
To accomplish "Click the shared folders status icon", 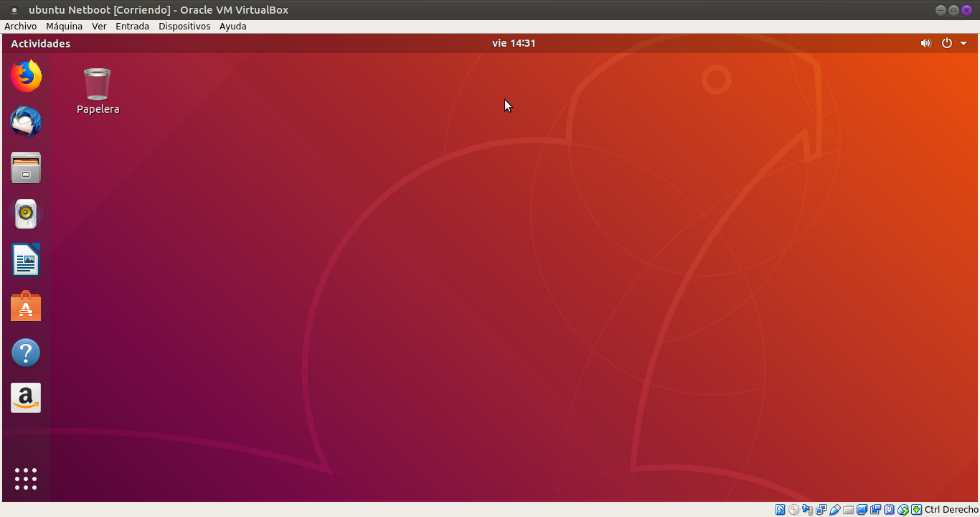I will pyautogui.click(x=848, y=510).
